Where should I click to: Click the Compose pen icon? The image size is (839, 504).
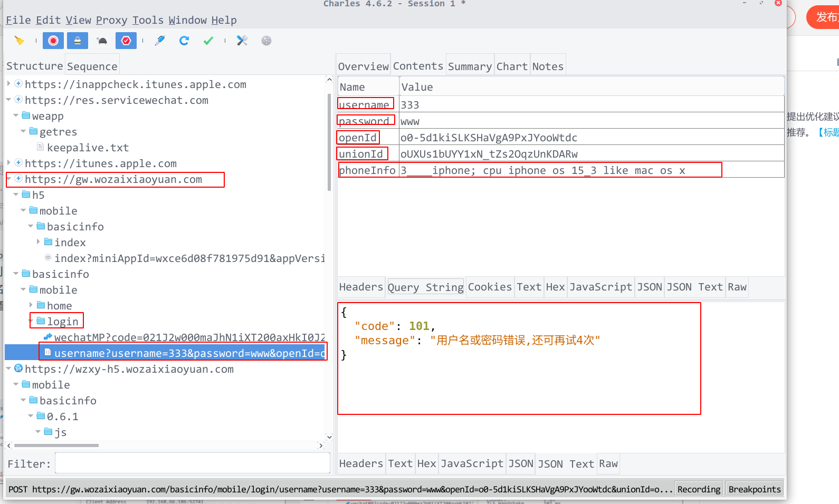coord(160,41)
